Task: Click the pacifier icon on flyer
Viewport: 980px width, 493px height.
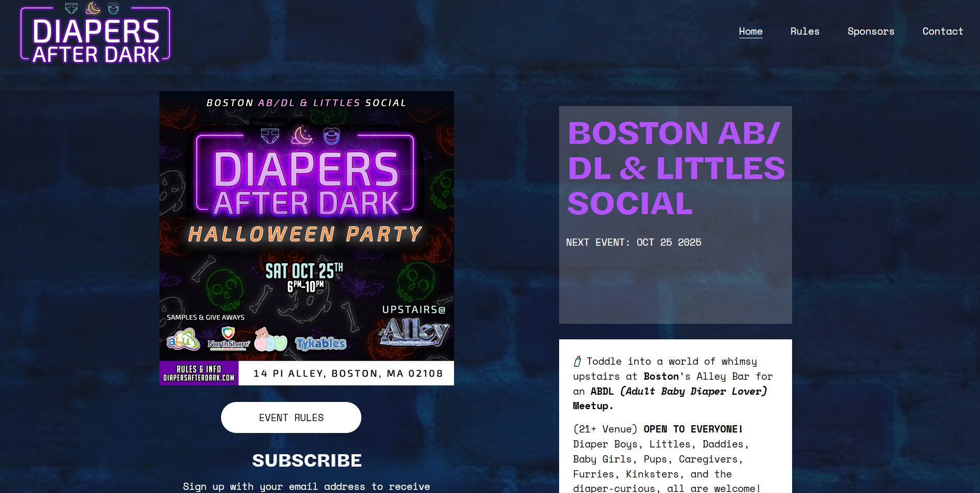Action: pos(331,136)
